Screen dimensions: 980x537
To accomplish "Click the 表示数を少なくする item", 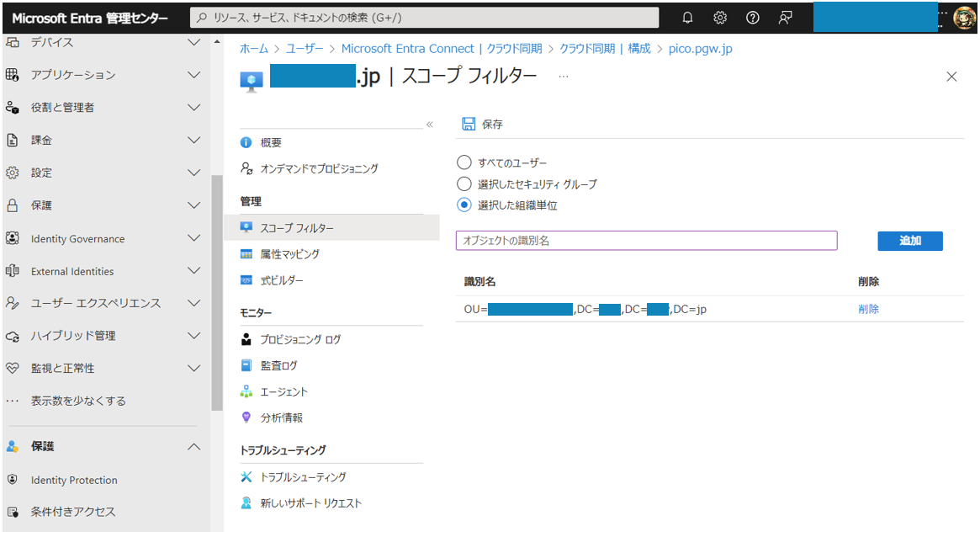I will click(x=78, y=401).
